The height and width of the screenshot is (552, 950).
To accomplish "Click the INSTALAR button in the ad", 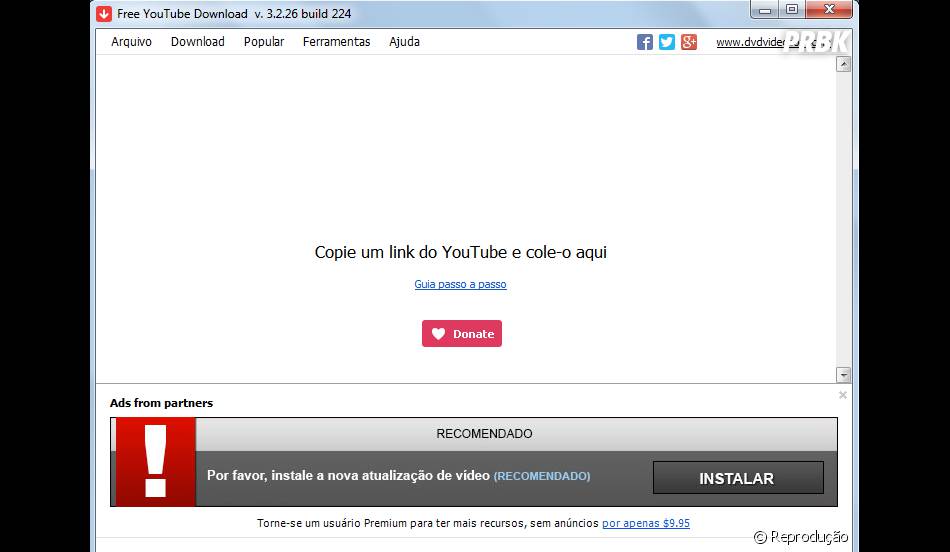I will point(738,478).
